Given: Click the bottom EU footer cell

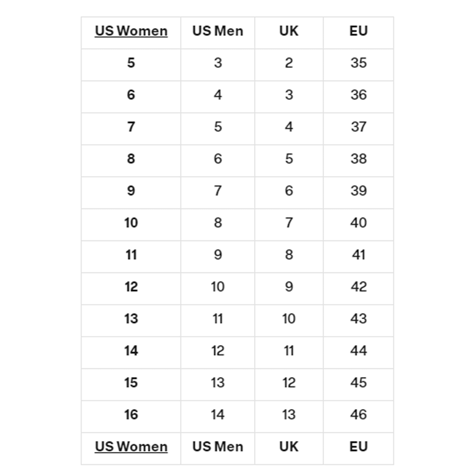Looking at the screenshot, I should (358, 447).
